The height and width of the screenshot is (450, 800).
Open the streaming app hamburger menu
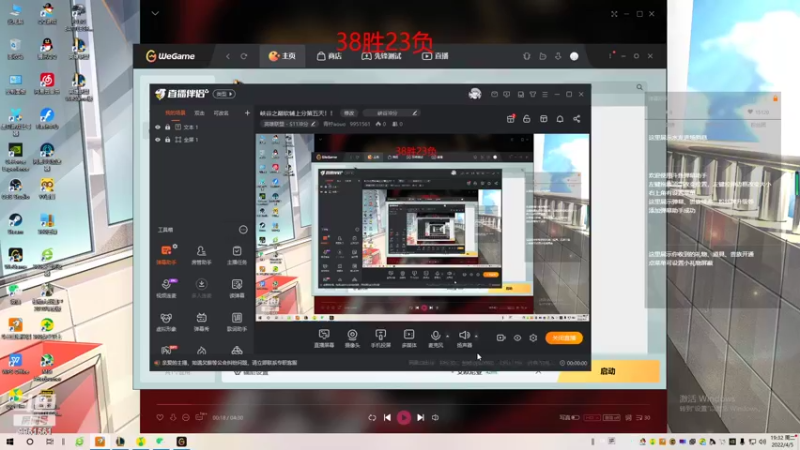[x=545, y=94]
